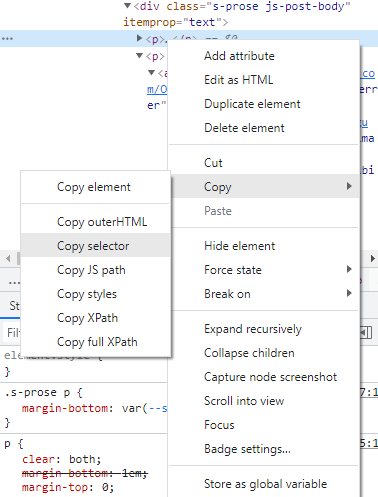Expand the selected collapsed p node
378x497 pixels.
[139, 38]
